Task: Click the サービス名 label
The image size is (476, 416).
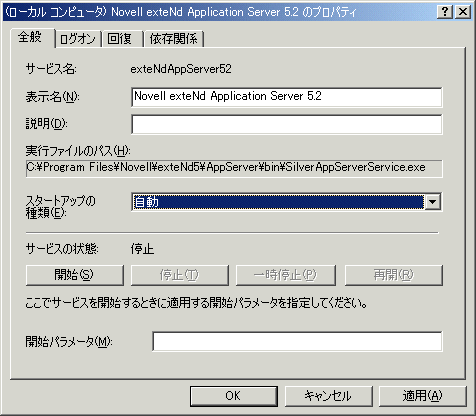Action: coord(51,69)
